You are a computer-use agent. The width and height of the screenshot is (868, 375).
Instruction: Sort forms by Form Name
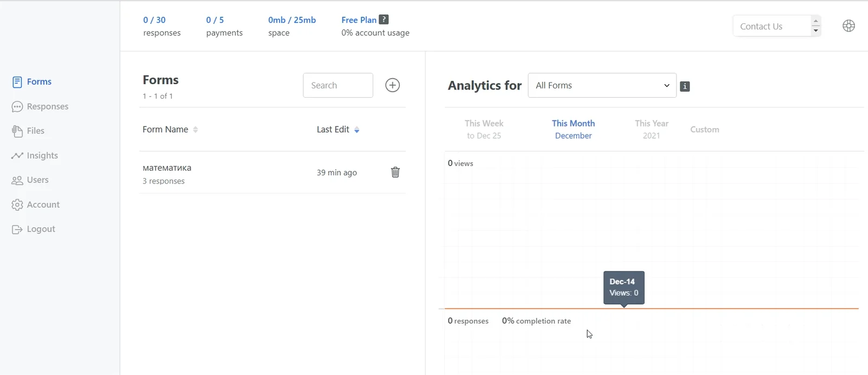tap(170, 129)
